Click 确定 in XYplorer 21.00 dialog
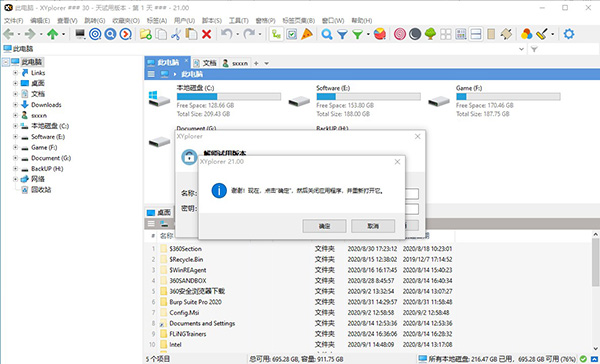Screen dimensions: 600x364 [x=324, y=226]
